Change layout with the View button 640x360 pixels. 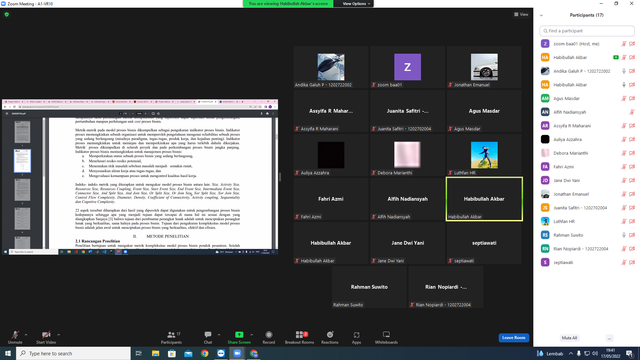(x=521, y=14)
